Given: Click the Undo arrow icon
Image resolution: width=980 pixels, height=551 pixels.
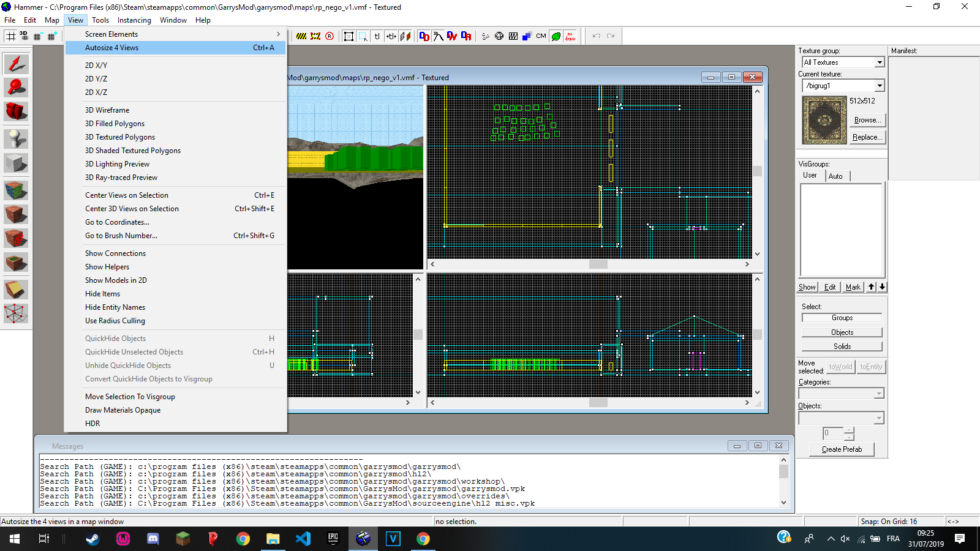Looking at the screenshot, I should [x=597, y=36].
